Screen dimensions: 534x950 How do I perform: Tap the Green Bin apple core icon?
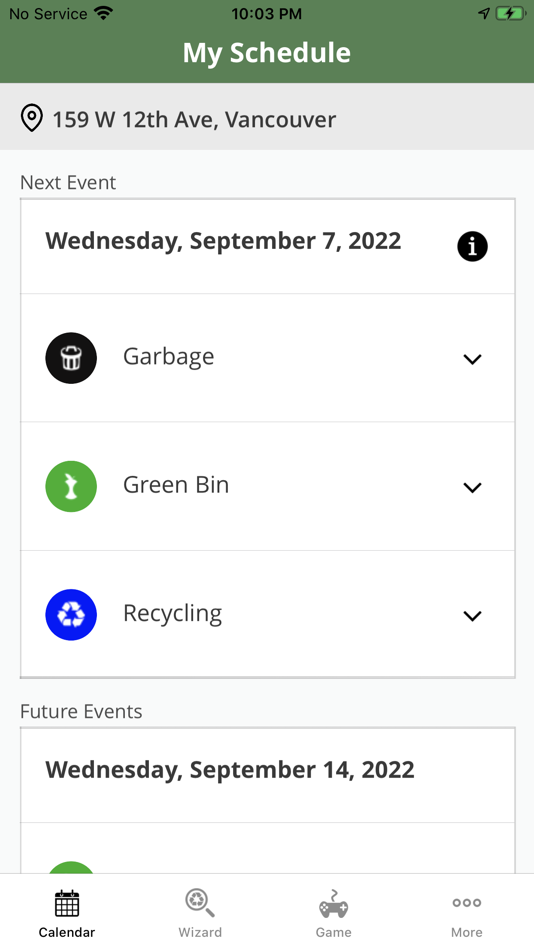[x=71, y=487]
